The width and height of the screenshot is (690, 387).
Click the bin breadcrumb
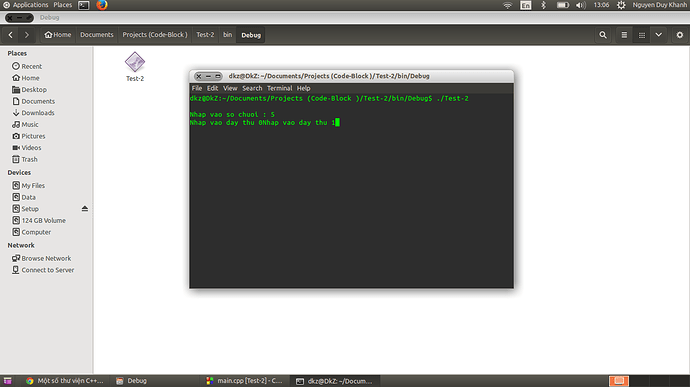(x=227, y=35)
